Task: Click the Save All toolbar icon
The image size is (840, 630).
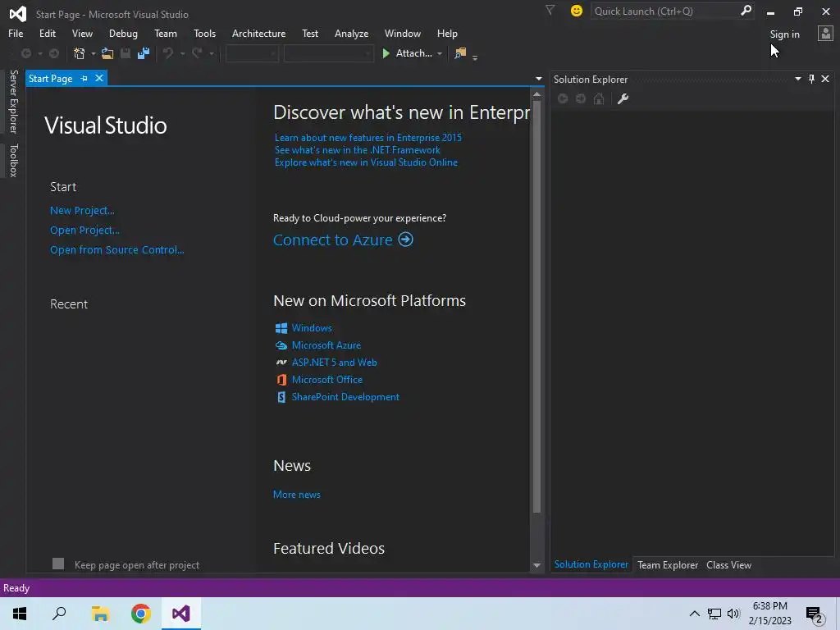Action: click(144, 53)
